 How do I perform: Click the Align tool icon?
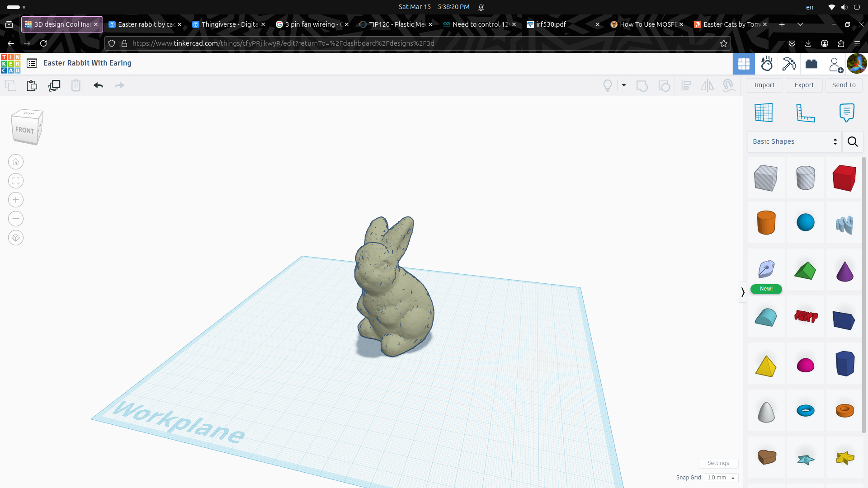pyautogui.click(x=686, y=85)
